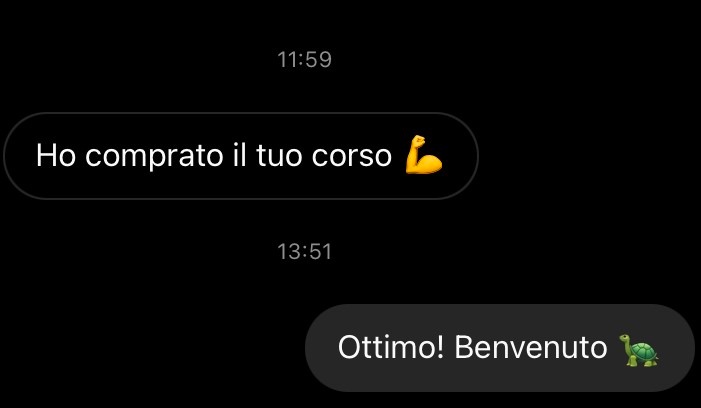Tap the sent 'Ottimo! Benvenuto' reply bubble
Image resolution: width=701 pixels, height=408 pixels.
point(500,348)
